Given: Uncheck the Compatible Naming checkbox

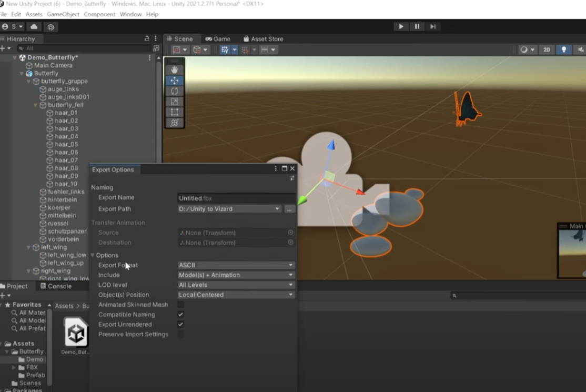Looking at the screenshot, I should [181, 315].
